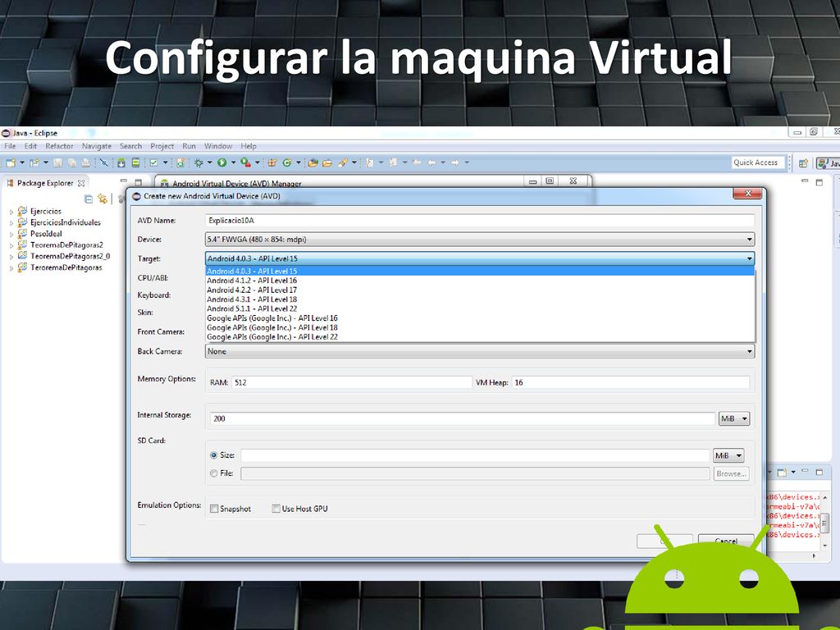
Task: Select the SD Card File radio button
Action: click(214, 473)
